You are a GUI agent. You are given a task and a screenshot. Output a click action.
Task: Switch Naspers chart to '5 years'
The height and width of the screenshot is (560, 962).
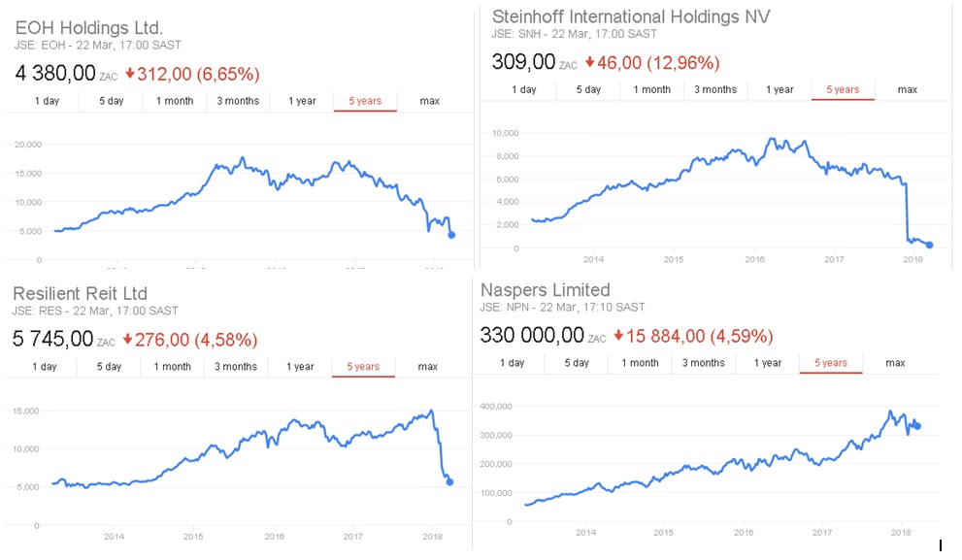(830, 363)
